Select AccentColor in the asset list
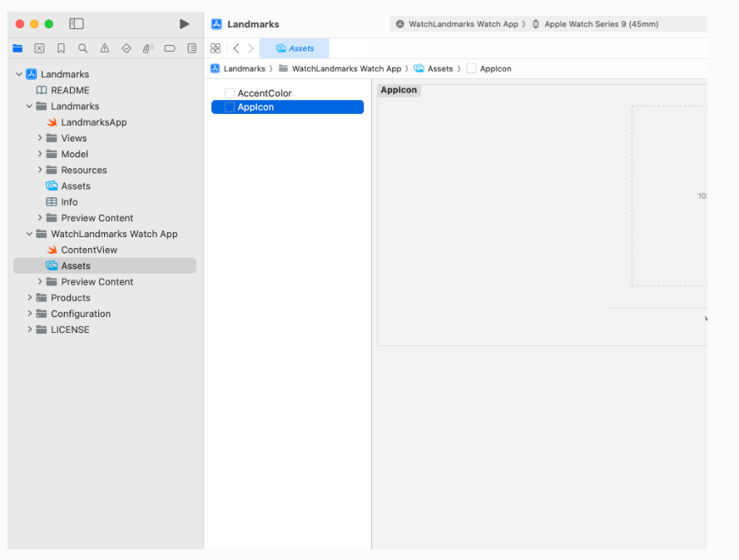The height and width of the screenshot is (560, 739). 287,93
